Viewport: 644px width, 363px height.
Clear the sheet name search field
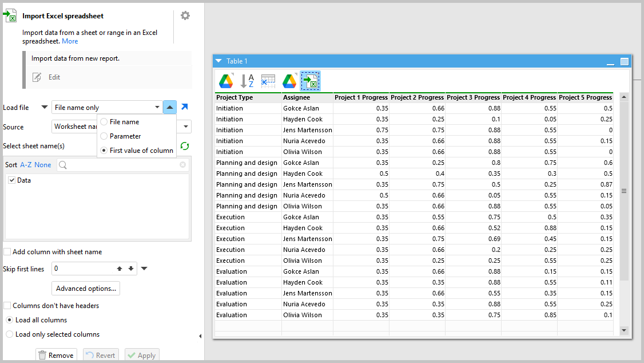[183, 165]
